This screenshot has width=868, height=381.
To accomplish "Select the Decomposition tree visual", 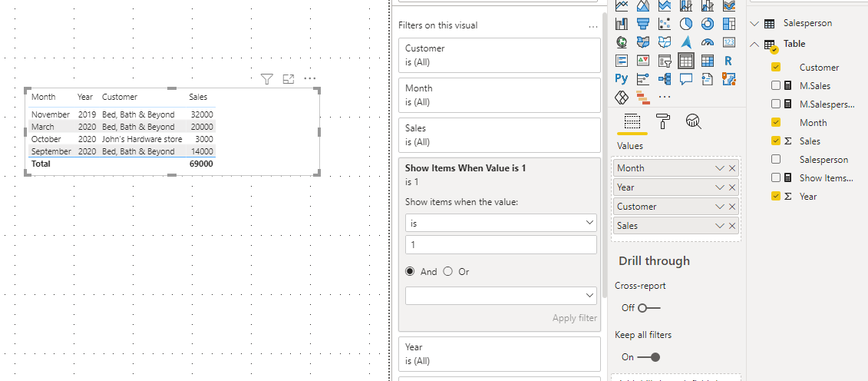I will [x=665, y=78].
